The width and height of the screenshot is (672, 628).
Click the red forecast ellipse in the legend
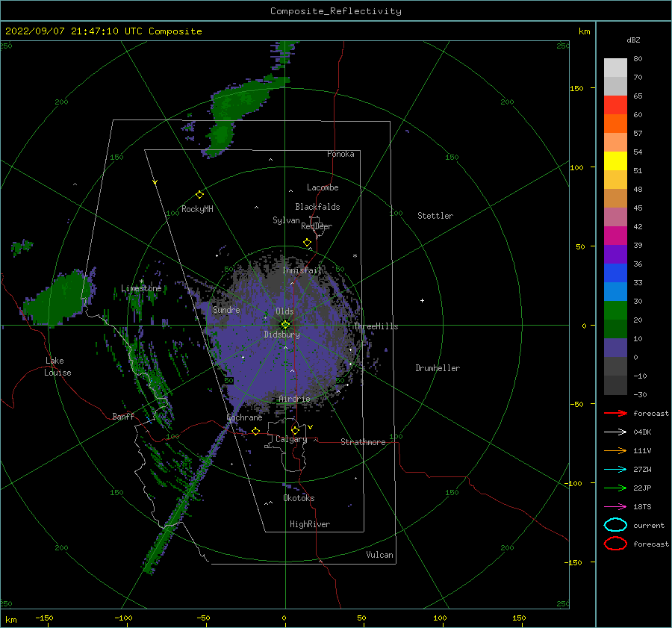tap(615, 544)
